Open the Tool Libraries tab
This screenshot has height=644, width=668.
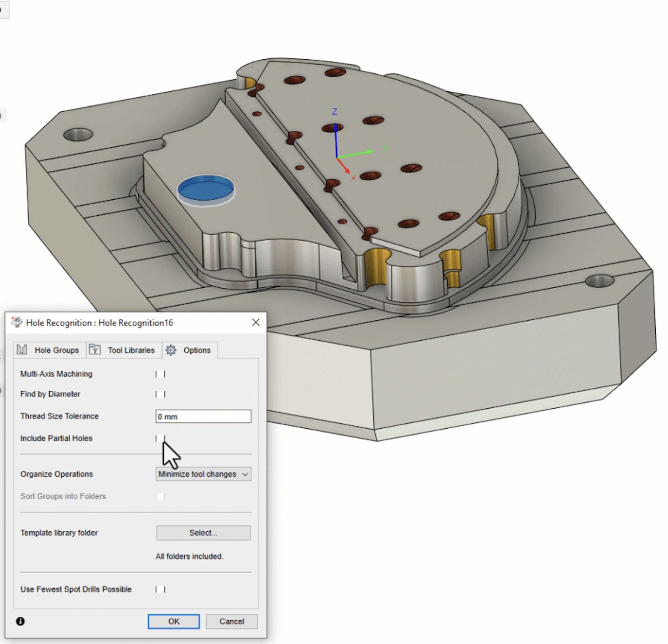pyautogui.click(x=124, y=350)
